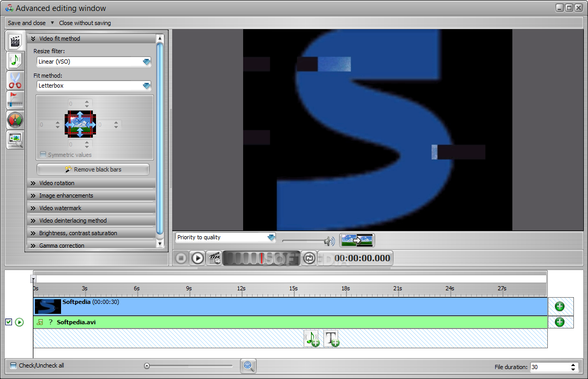Click the settings panel scroll up arrow
The image size is (588, 379).
coord(160,38)
